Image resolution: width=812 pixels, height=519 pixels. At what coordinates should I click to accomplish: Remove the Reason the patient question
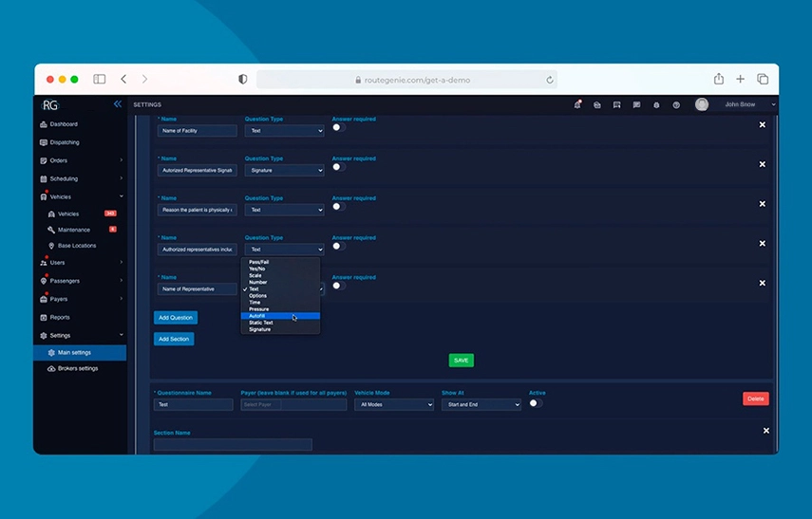pos(763,204)
